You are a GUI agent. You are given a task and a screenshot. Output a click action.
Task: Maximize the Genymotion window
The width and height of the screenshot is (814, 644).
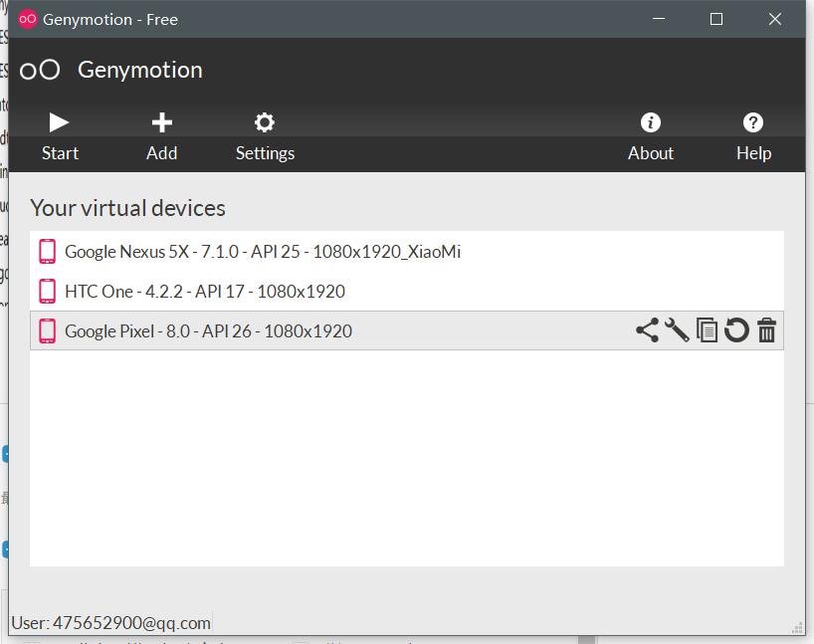(x=716, y=19)
